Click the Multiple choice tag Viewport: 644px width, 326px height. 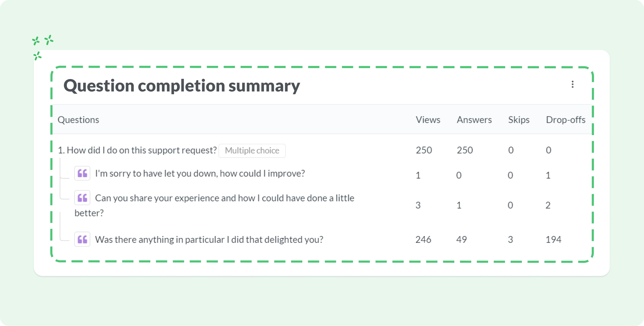click(x=252, y=150)
